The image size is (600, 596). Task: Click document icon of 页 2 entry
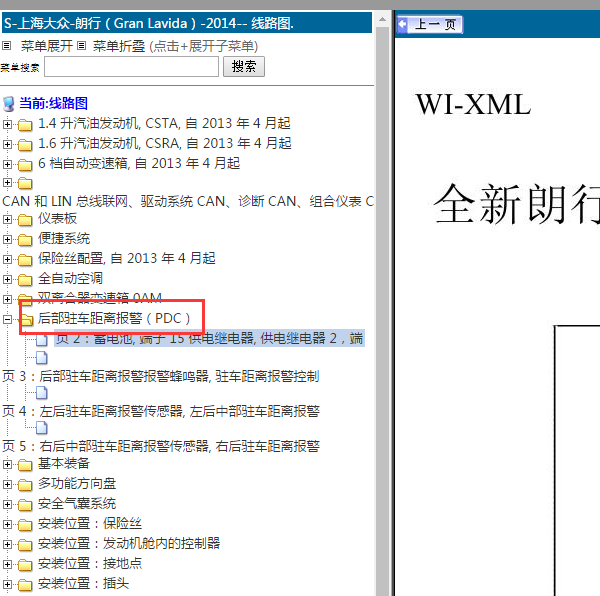coord(42,339)
